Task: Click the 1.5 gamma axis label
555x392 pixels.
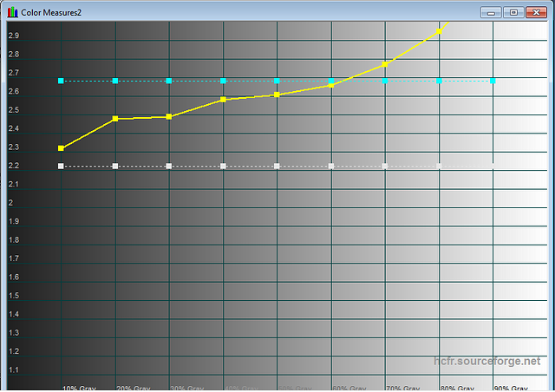Action: (14, 296)
